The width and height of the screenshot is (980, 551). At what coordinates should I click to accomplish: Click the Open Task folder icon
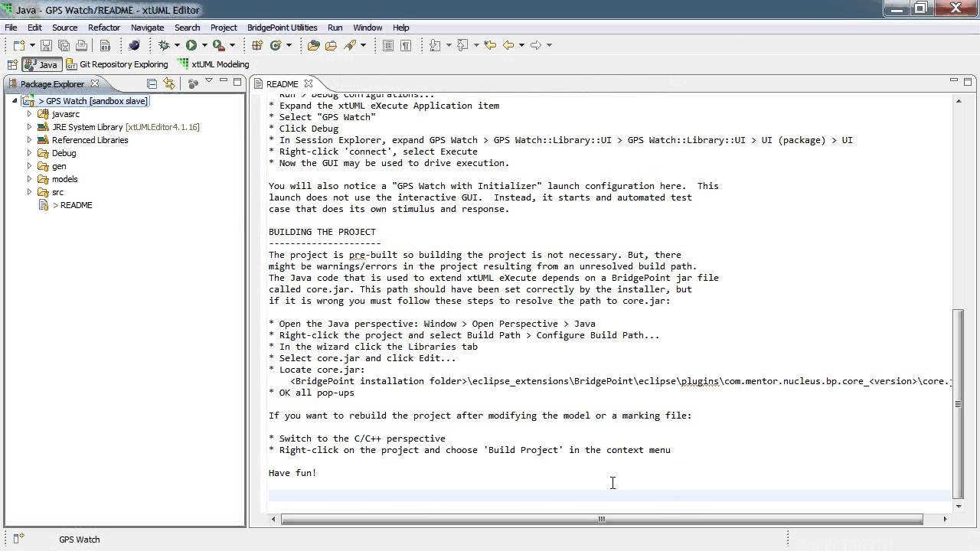[x=331, y=45]
